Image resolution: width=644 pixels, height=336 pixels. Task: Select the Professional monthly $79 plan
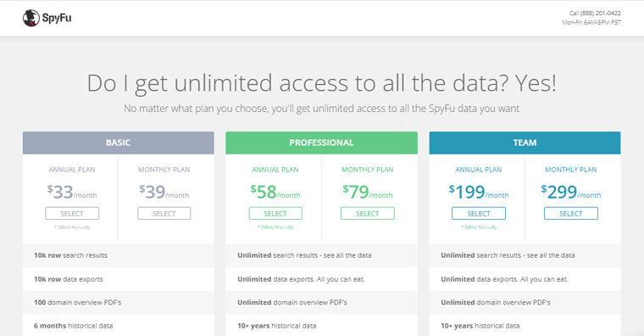[x=367, y=214]
